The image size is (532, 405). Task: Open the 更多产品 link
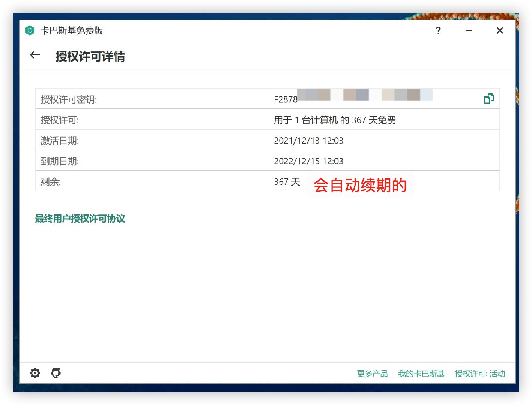372,373
